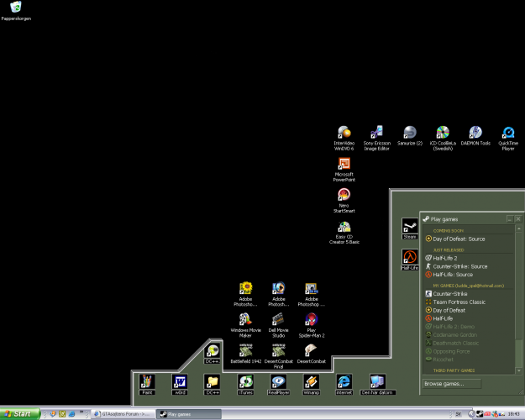525x420 pixels.
Task: Launch Nero StartSmart shortcut
Action: [344, 195]
